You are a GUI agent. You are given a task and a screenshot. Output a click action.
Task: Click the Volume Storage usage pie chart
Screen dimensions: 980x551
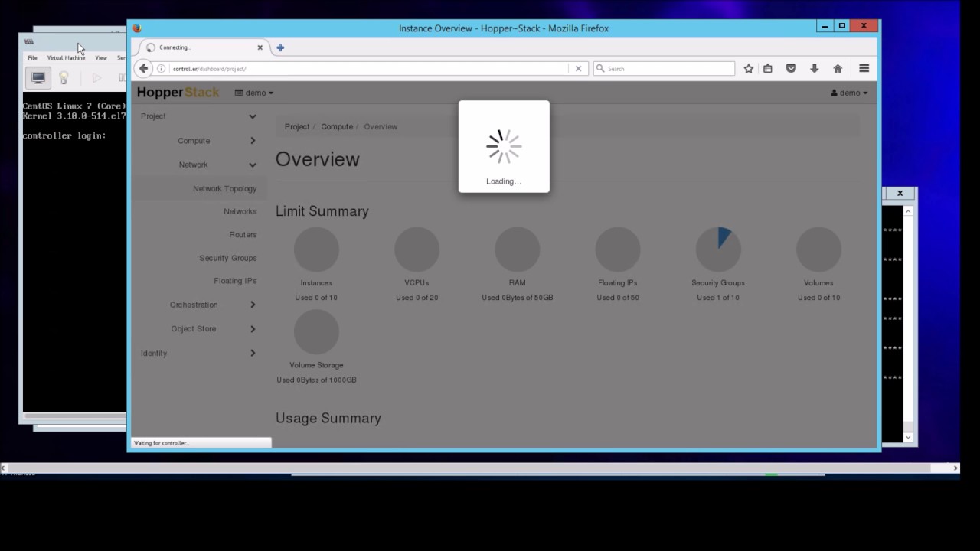316,331
